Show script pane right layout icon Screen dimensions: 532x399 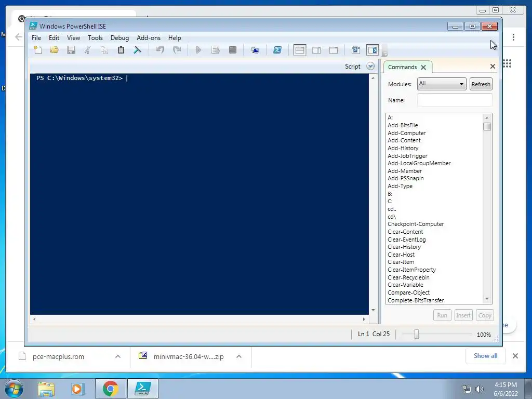tap(316, 50)
